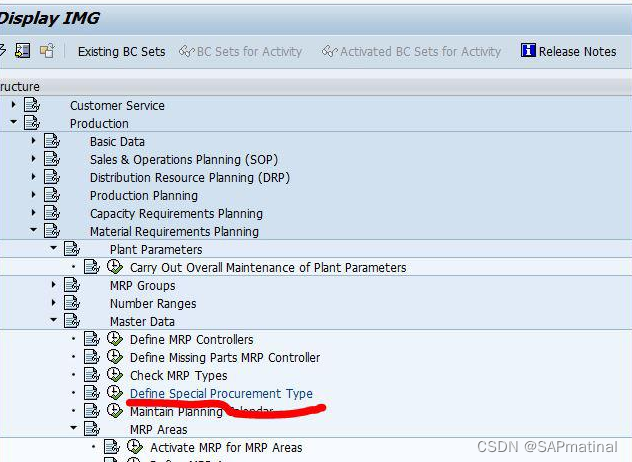
Task: Open Release Notes
Action: pos(569,51)
